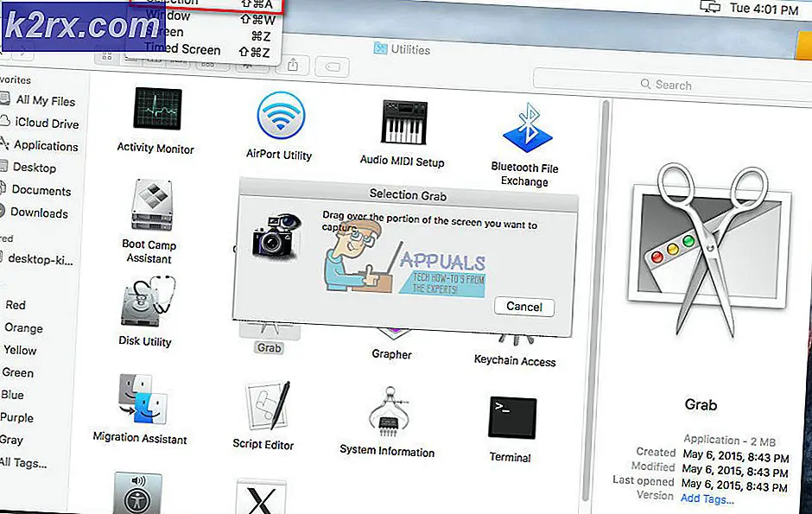
Task: Click the Add Tags… link
Action: tap(707, 499)
